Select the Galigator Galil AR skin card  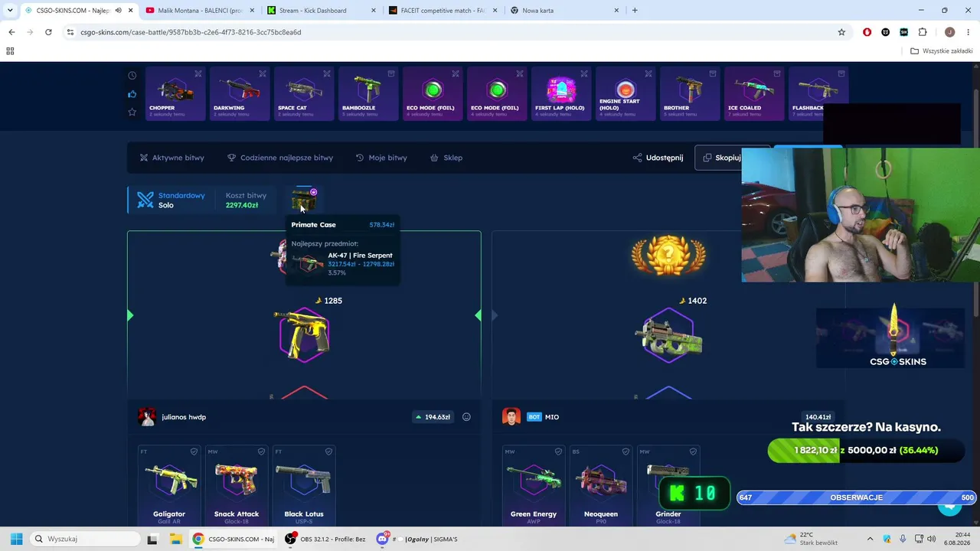(x=169, y=484)
